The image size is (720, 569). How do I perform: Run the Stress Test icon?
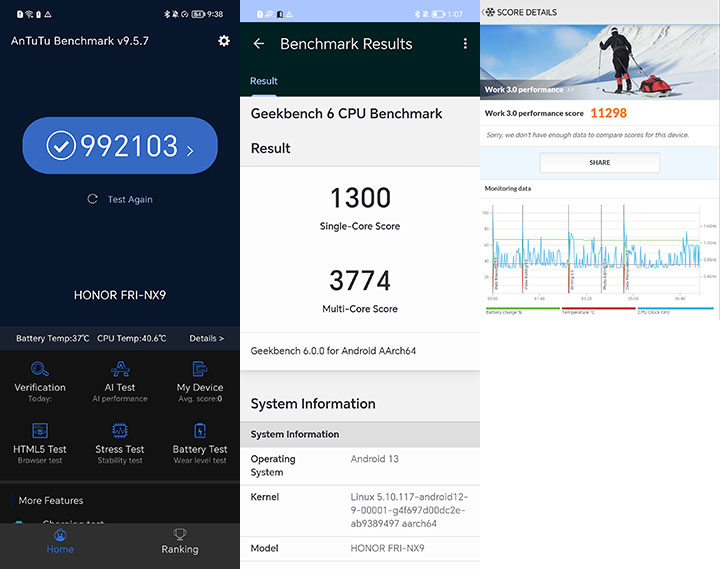(120, 431)
